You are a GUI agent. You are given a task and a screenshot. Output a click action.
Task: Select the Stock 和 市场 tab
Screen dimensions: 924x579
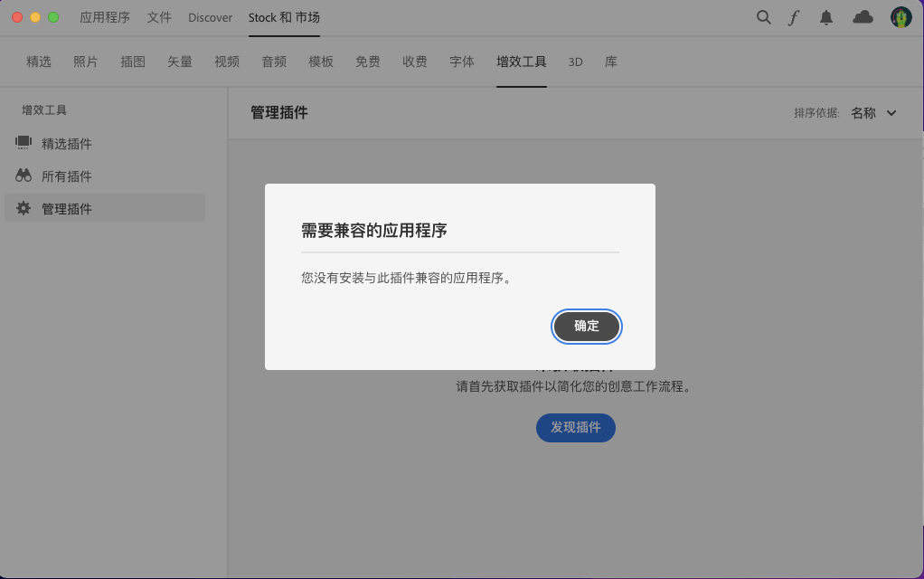pos(284,18)
